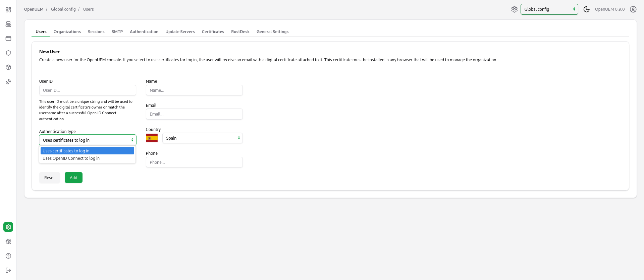Image resolution: width=644 pixels, height=280 pixels.
Task: Open the bug report icon in sidebar
Action: (x=8, y=241)
